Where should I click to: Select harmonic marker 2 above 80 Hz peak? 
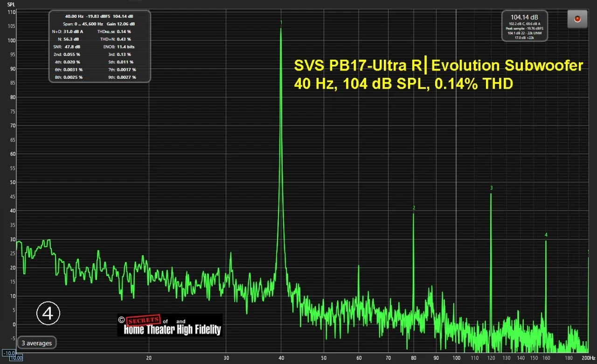pos(414,208)
